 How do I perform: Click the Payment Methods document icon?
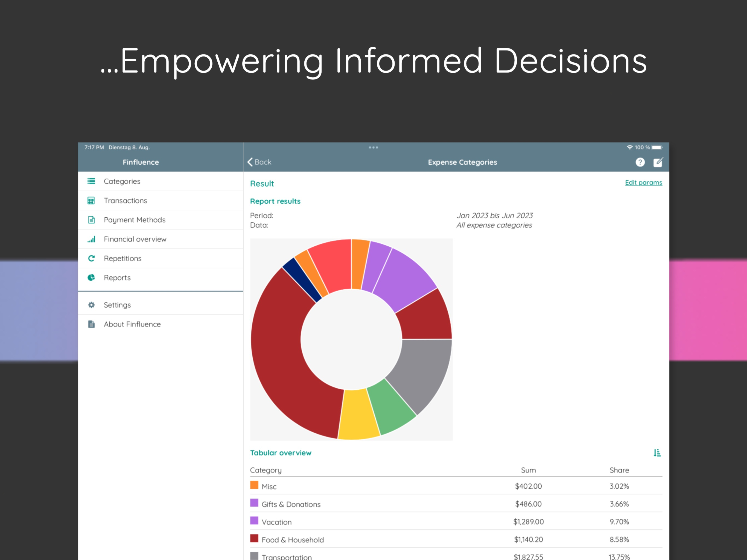pyautogui.click(x=91, y=220)
